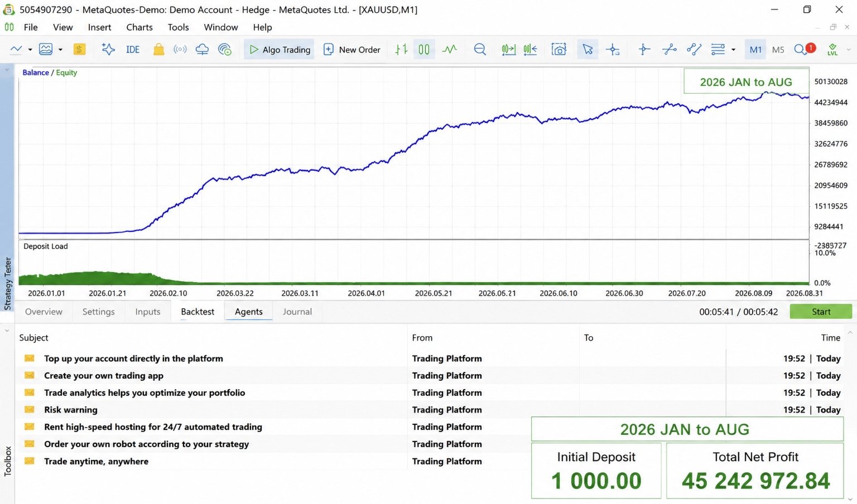Open search with notification badge
Image resolution: width=857 pixels, height=504 pixels.
[x=805, y=49]
